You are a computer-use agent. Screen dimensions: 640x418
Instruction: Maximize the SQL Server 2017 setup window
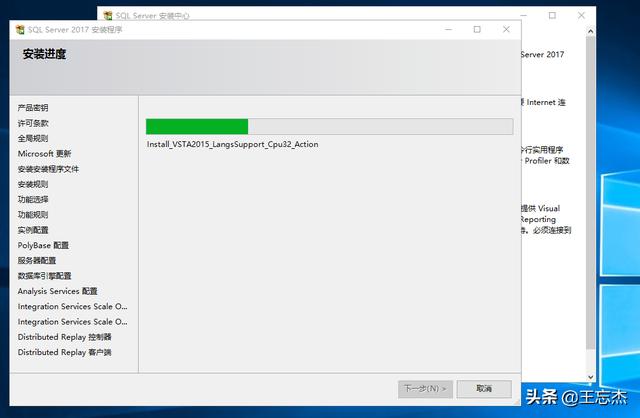[x=477, y=29]
